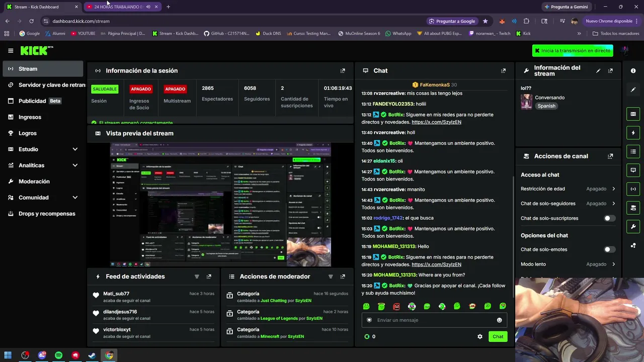Send message with the green Chat button
Image resolution: width=644 pixels, height=362 pixels.
(x=498, y=337)
